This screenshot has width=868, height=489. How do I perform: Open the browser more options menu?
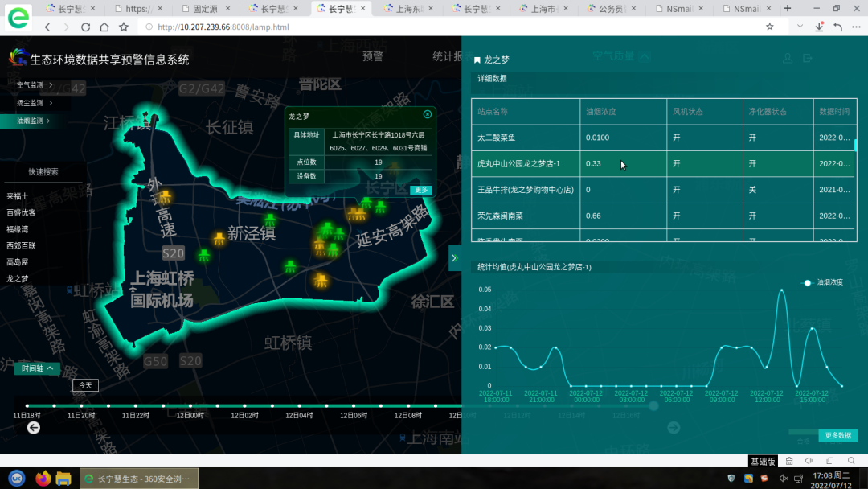click(857, 27)
